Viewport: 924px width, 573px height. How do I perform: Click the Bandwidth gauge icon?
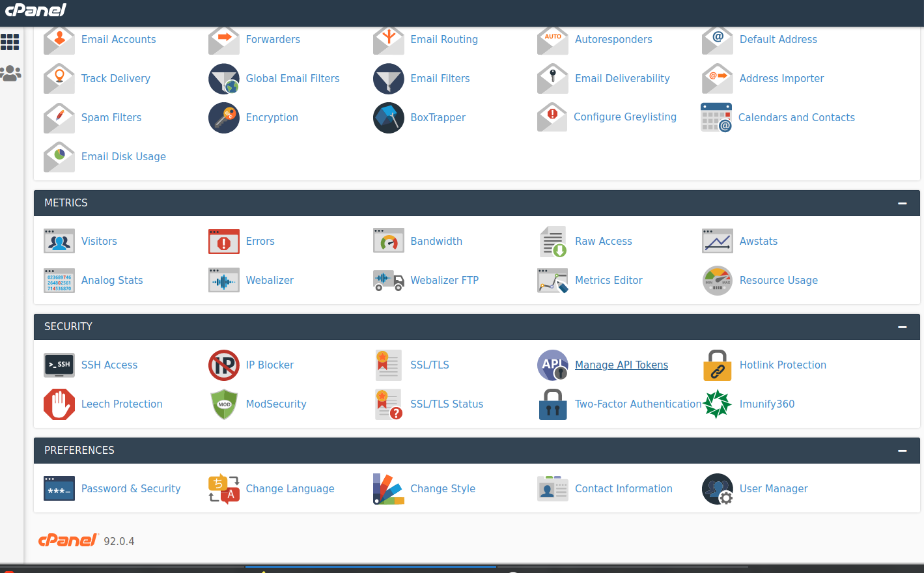click(389, 241)
